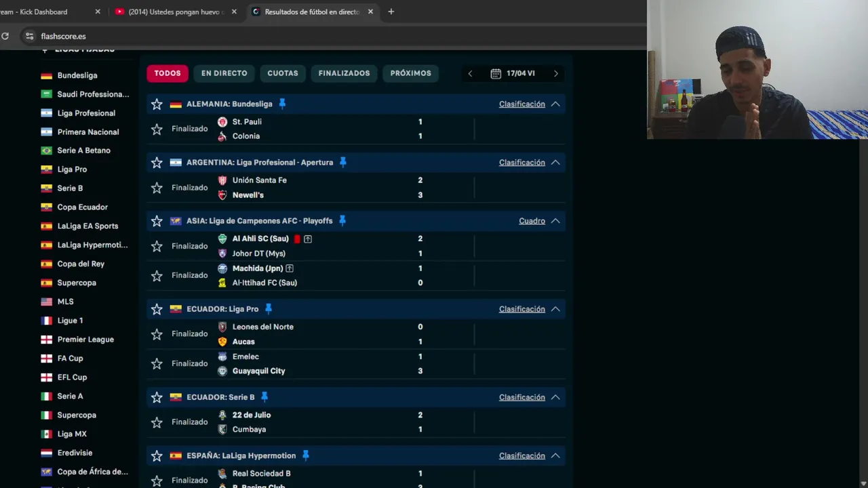Open a new browser tab
The height and width of the screenshot is (488, 868).
[x=391, y=12]
